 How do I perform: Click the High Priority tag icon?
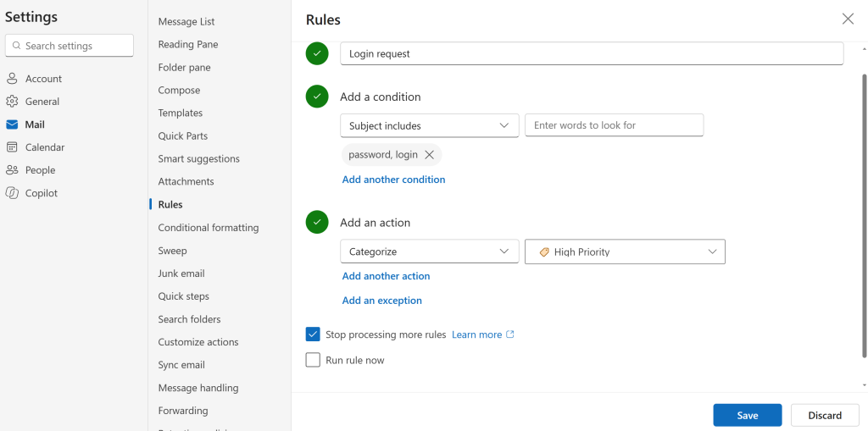coord(544,251)
